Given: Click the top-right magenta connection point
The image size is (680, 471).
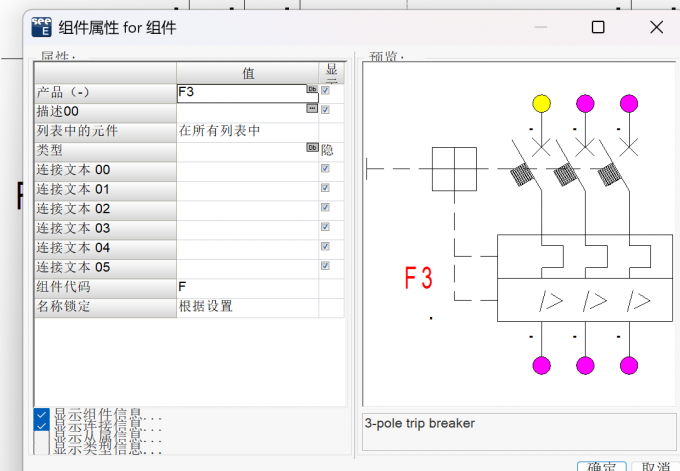Looking at the screenshot, I should coord(629,104).
